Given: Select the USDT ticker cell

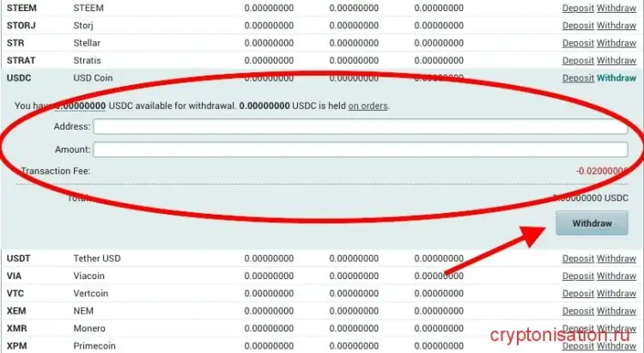Looking at the screenshot, I should pos(19,259).
